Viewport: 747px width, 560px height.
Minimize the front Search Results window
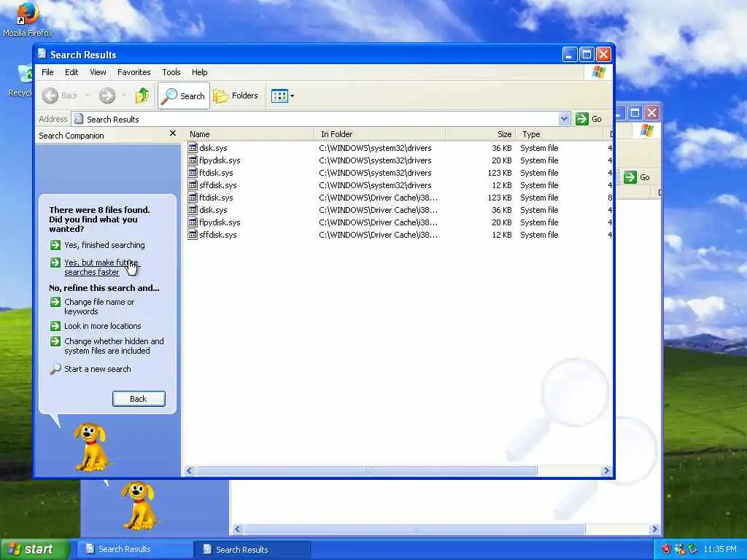[x=569, y=54]
